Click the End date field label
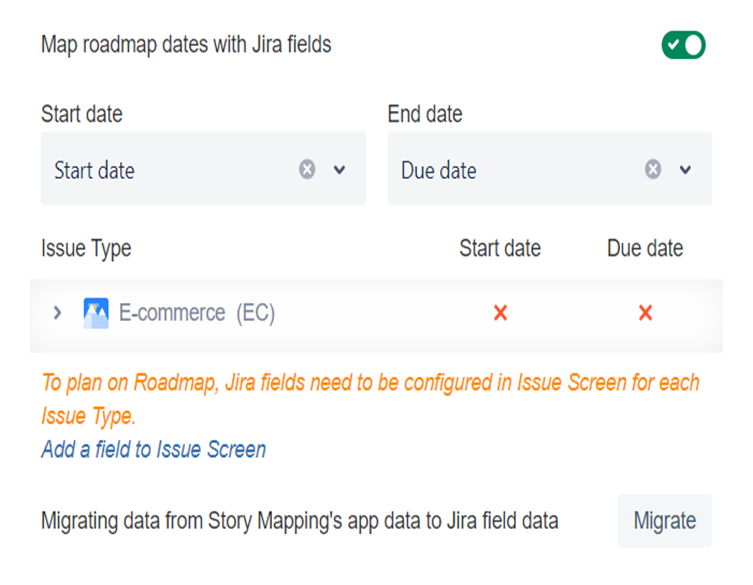The image size is (753, 585). point(425,114)
